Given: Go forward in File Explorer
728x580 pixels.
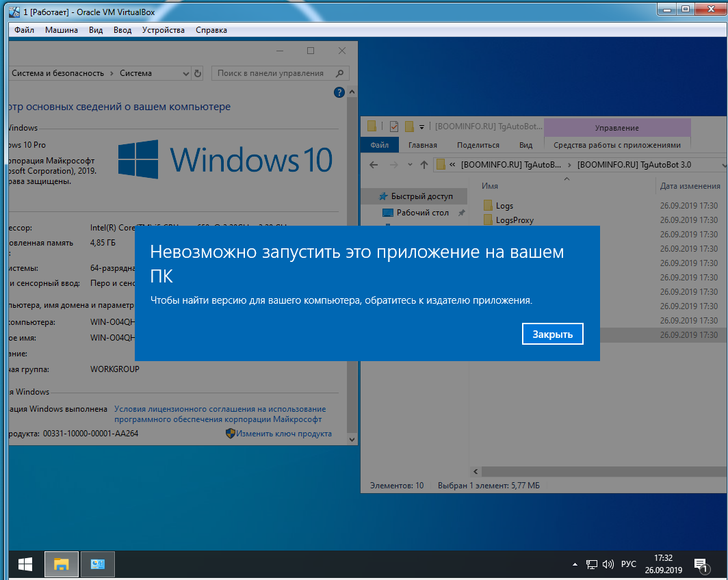Looking at the screenshot, I should (x=393, y=165).
